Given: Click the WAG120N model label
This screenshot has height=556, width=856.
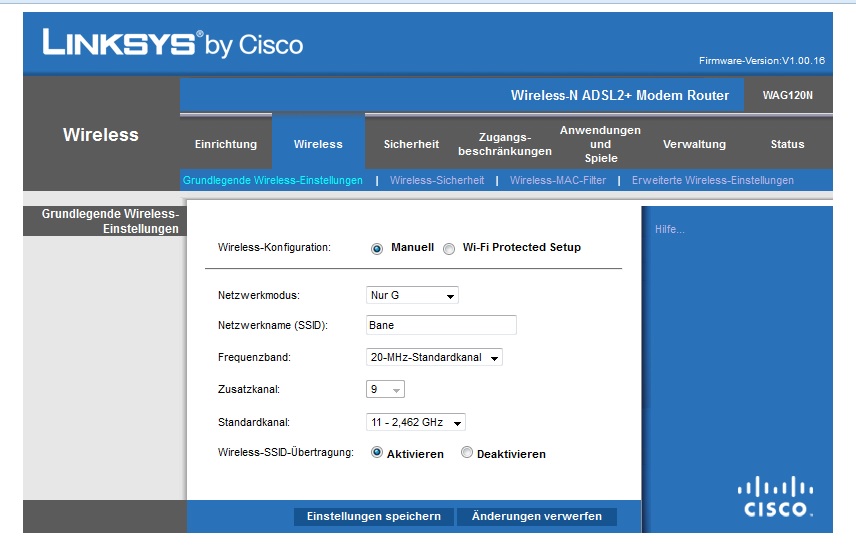Looking at the screenshot, I should point(787,95).
